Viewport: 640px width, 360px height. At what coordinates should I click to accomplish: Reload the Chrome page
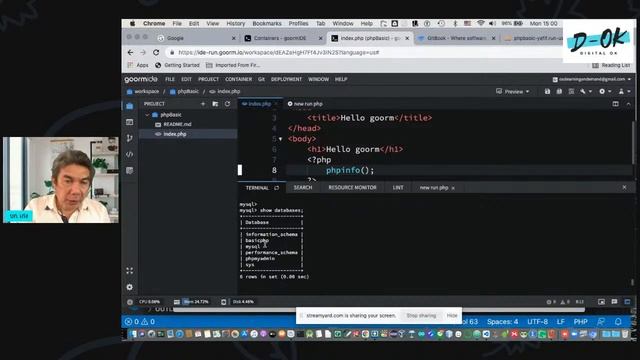[156, 52]
